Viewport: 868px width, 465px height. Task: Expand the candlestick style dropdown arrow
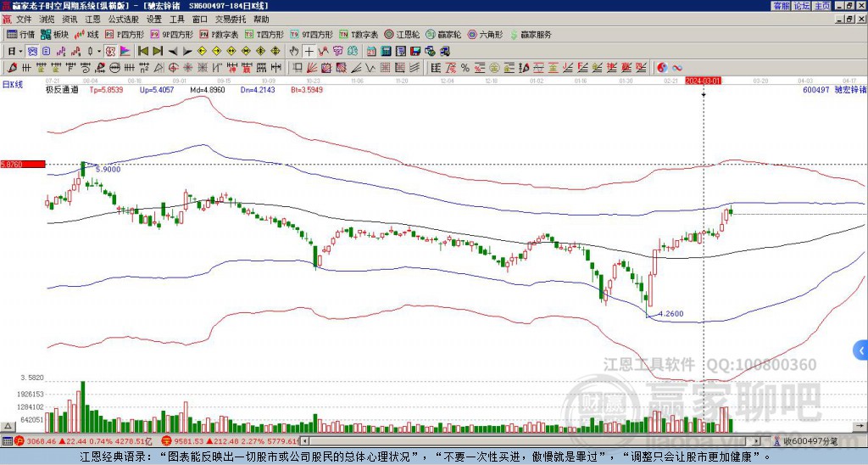pos(99,51)
